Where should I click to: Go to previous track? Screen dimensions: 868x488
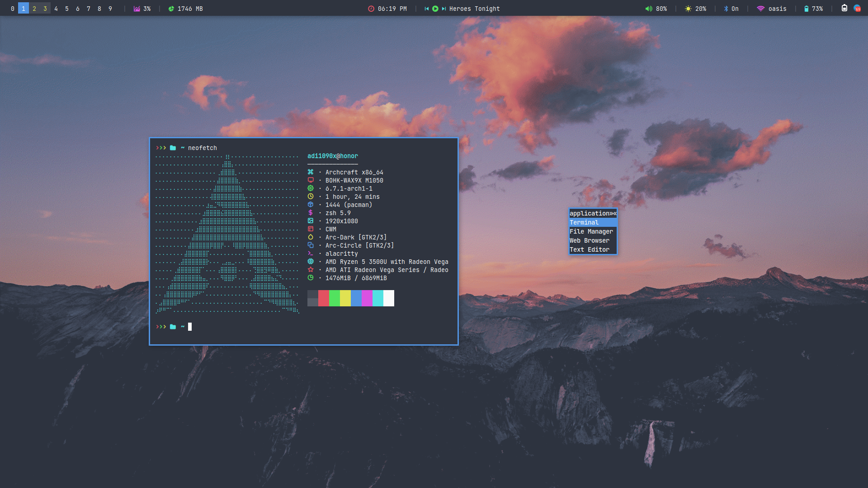tap(426, 9)
